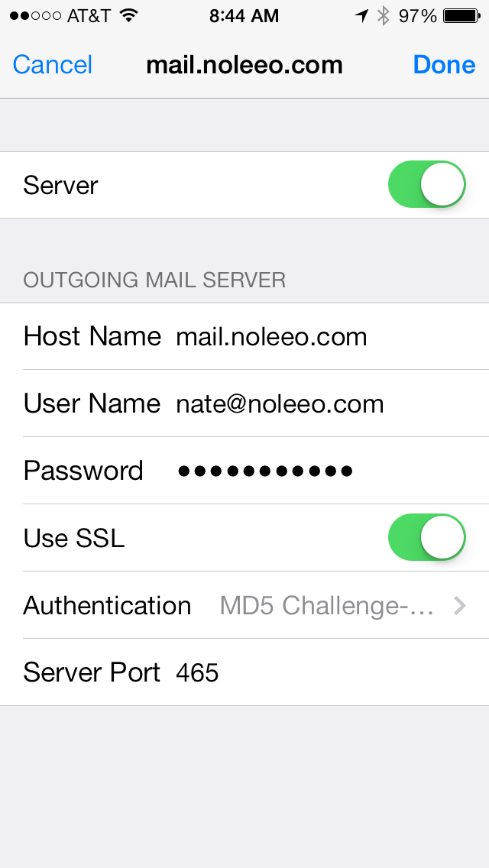
Task: Open the Authentication chevron arrow
Action: (460, 606)
